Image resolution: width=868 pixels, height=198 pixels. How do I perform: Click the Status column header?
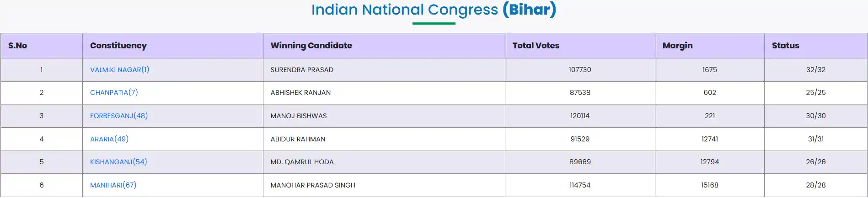coord(785,46)
